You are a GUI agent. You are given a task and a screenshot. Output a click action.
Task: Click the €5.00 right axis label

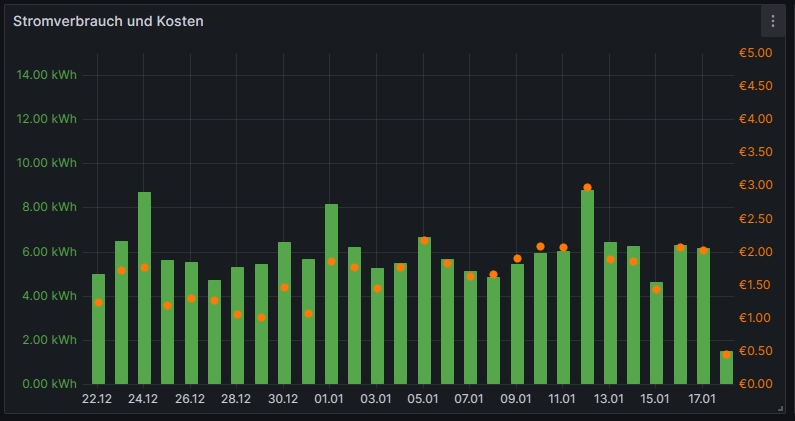755,53
